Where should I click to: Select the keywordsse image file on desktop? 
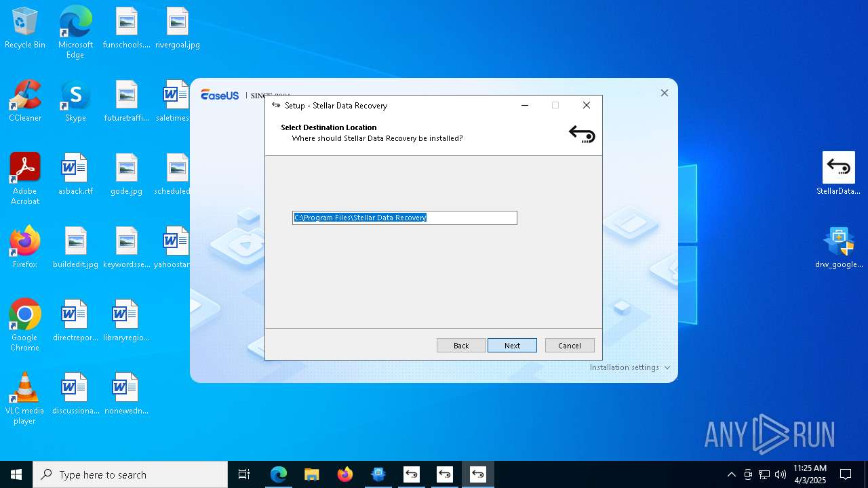click(x=126, y=248)
